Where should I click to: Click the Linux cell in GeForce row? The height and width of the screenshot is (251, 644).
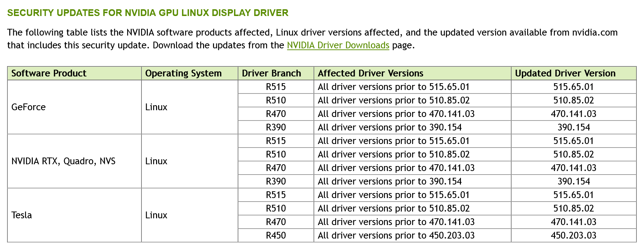pos(189,107)
